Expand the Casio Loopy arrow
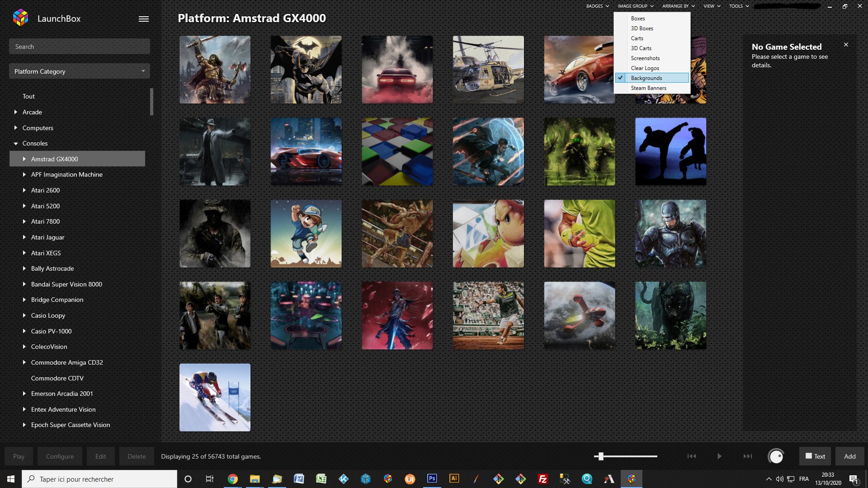The image size is (868, 488). point(24,315)
